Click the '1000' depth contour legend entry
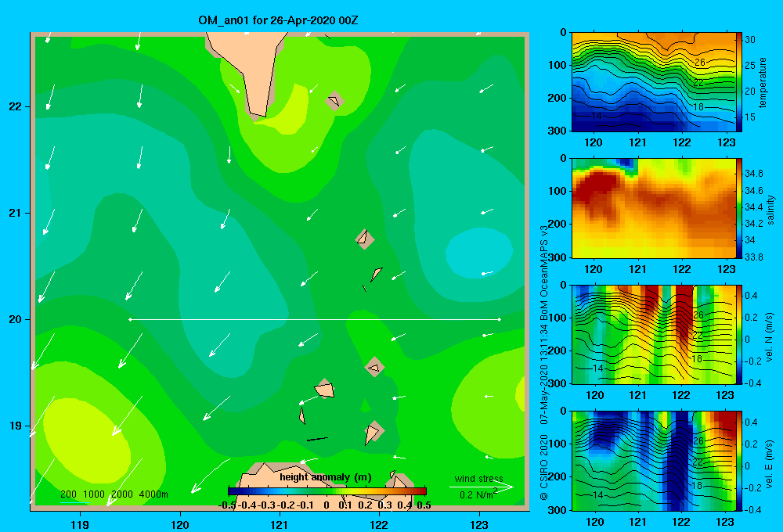Viewport: 783px width, 532px height. click(x=94, y=494)
